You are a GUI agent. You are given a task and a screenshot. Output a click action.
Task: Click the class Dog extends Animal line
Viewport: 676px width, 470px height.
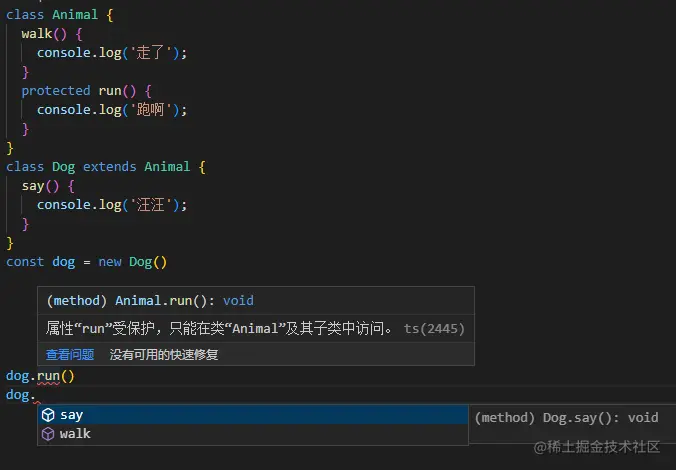(106, 167)
